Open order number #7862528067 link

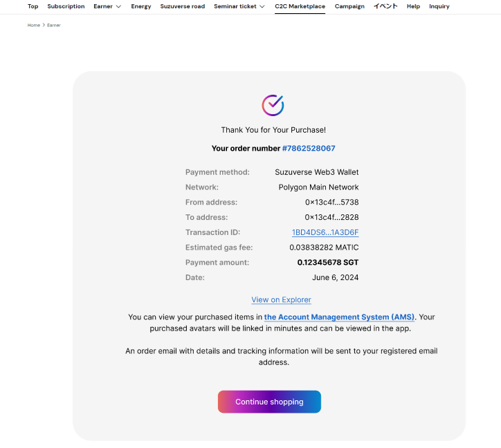[309, 149]
